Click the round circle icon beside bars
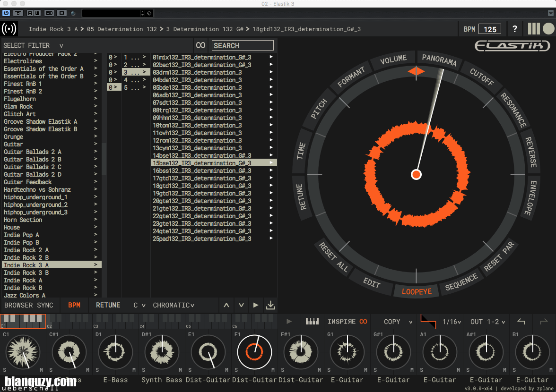The height and width of the screenshot is (392, 556). click(x=548, y=29)
